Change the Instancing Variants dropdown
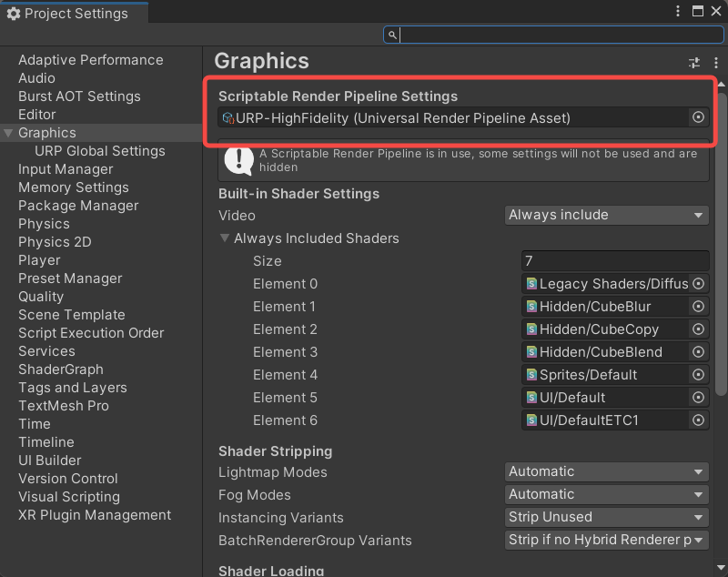 606,518
